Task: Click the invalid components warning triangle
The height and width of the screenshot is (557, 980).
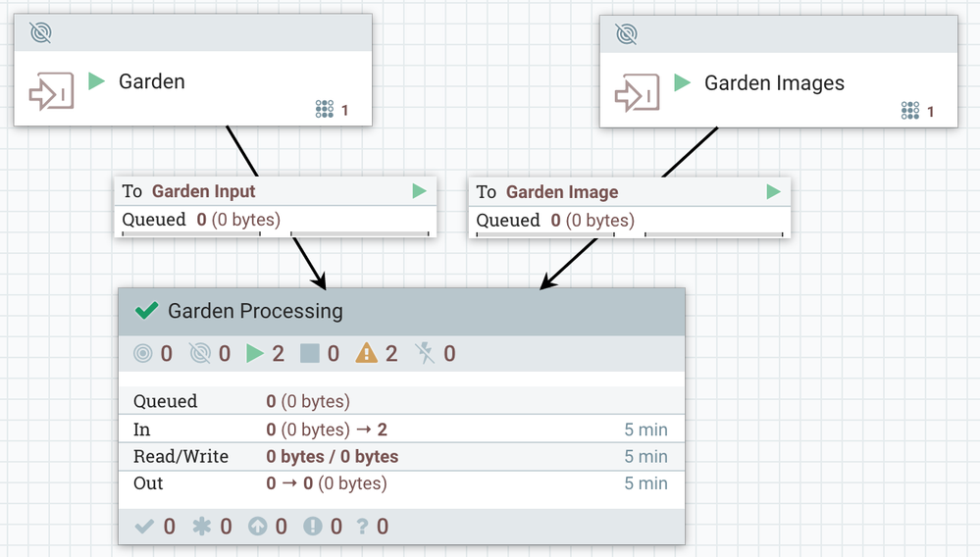Action: [367, 354]
